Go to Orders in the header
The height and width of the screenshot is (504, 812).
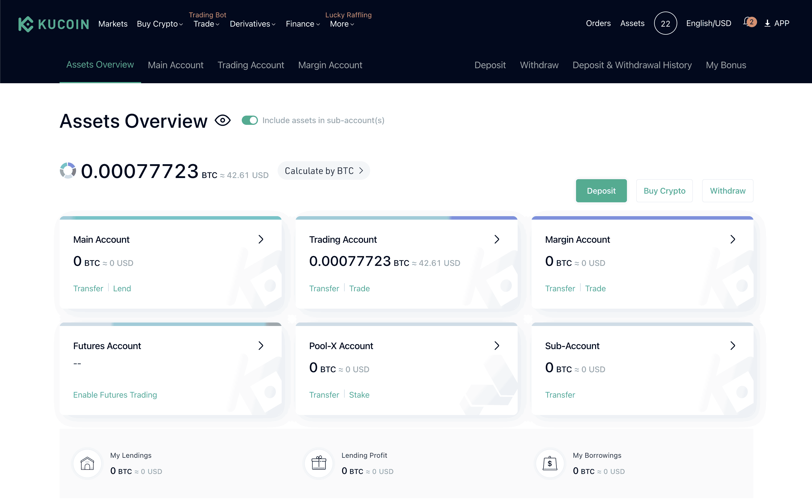coord(598,23)
